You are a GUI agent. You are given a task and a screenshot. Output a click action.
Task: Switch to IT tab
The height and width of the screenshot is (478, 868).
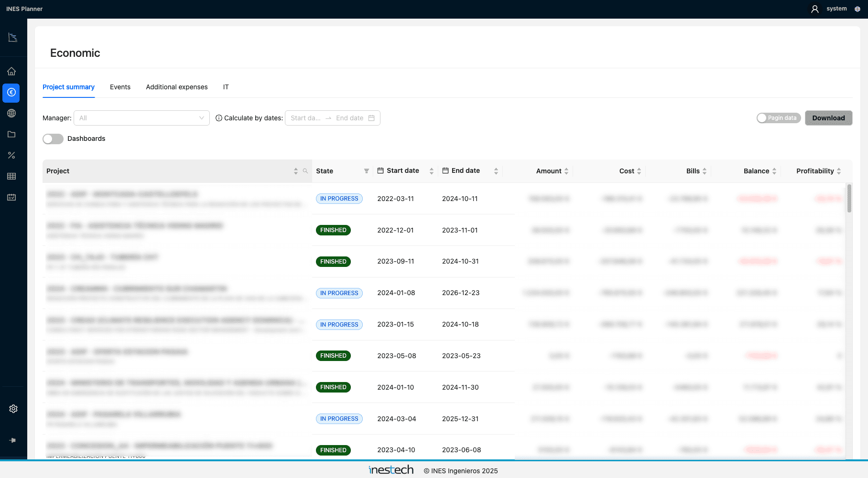point(226,87)
